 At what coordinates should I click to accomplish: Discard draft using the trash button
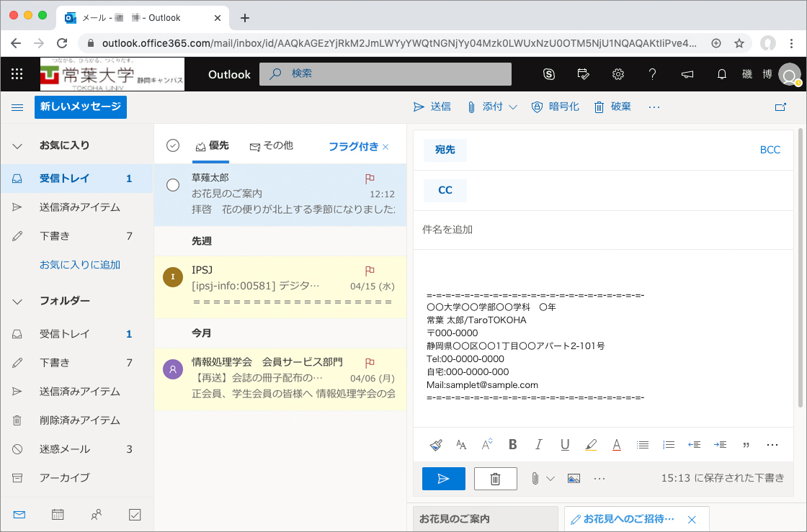click(495, 479)
